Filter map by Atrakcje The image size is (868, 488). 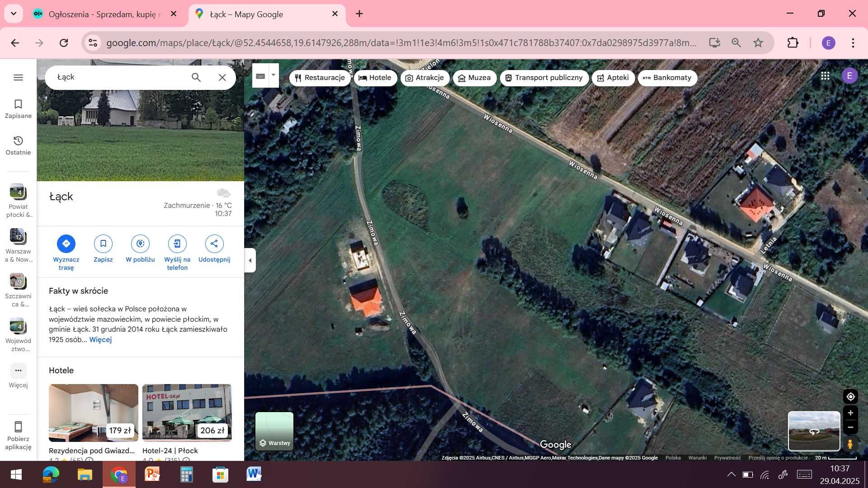click(x=425, y=78)
